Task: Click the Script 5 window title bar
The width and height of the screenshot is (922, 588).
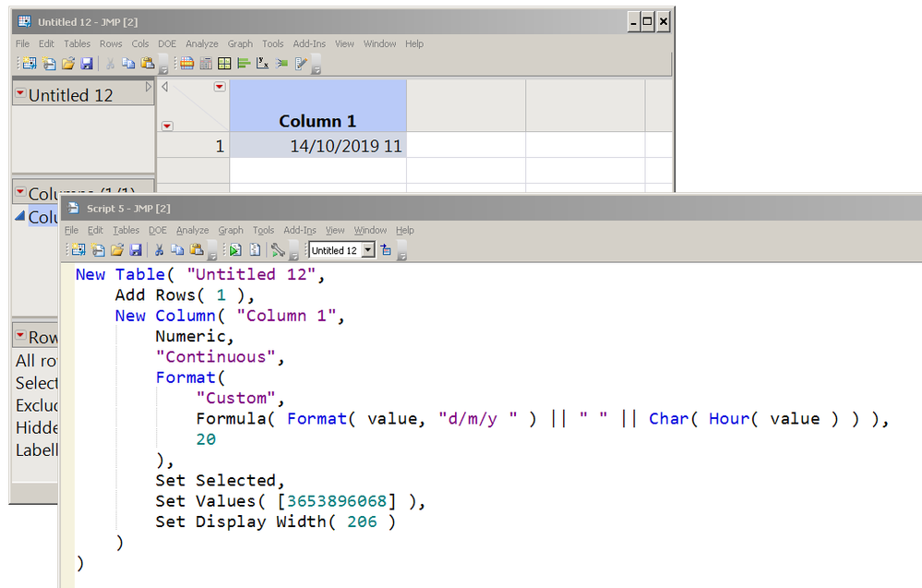Action: [491, 208]
